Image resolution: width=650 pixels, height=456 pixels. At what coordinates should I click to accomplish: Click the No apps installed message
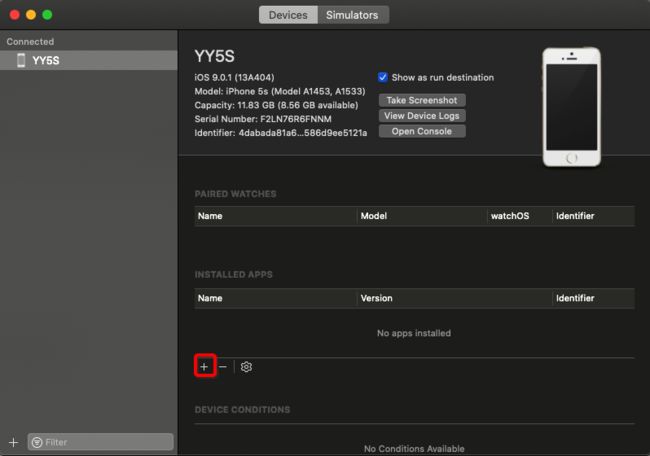click(414, 333)
